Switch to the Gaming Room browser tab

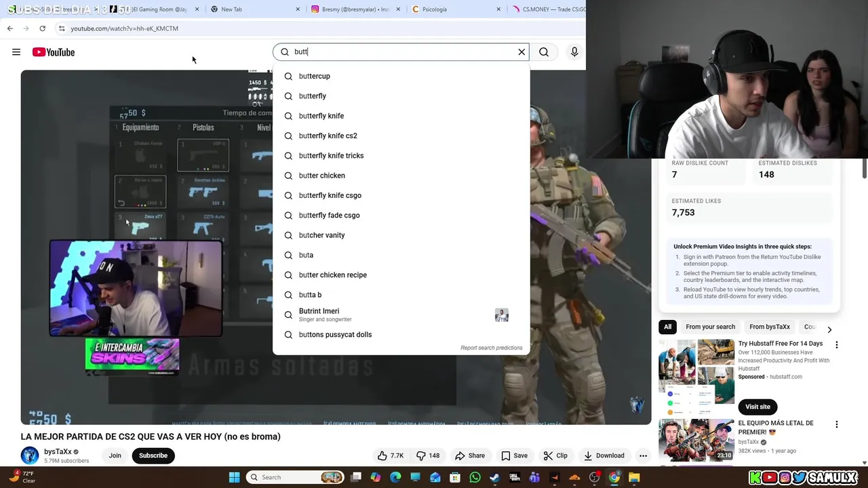click(157, 9)
